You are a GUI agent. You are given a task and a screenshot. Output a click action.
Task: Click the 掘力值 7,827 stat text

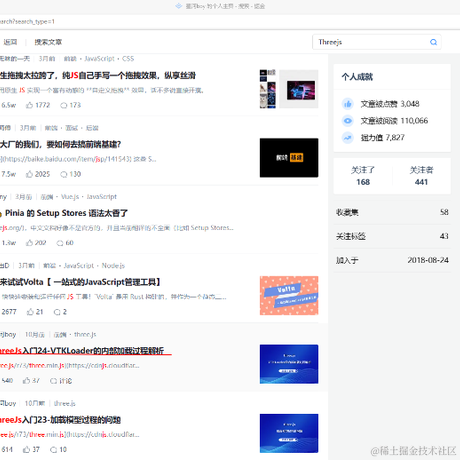click(x=383, y=137)
